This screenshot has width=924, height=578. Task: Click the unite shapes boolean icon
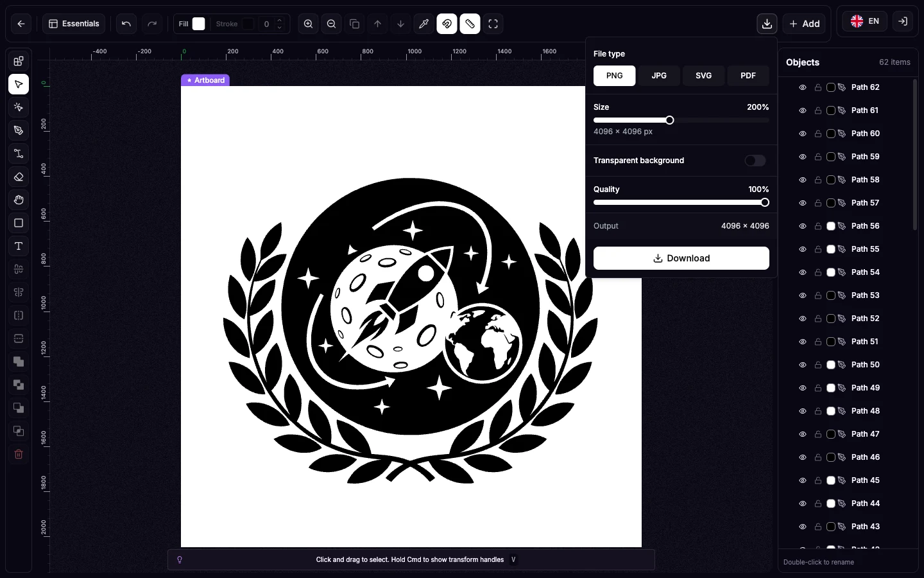click(19, 362)
